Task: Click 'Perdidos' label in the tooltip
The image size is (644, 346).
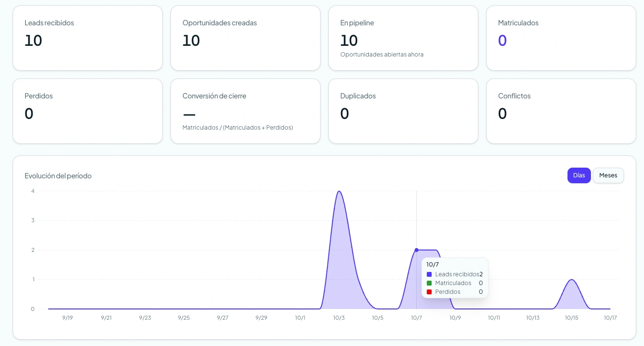Action: (x=448, y=292)
